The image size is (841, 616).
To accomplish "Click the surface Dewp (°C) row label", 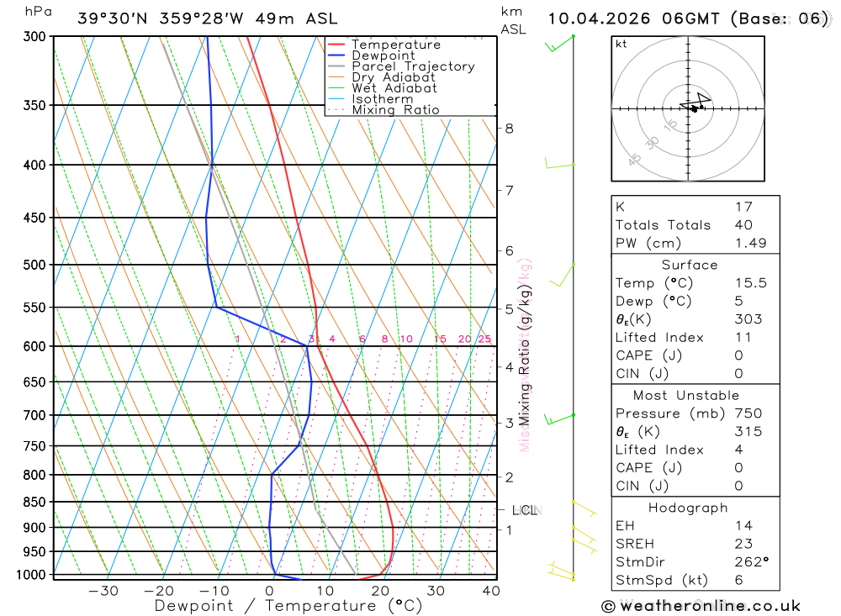I will pyautogui.click(x=653, y=302).
